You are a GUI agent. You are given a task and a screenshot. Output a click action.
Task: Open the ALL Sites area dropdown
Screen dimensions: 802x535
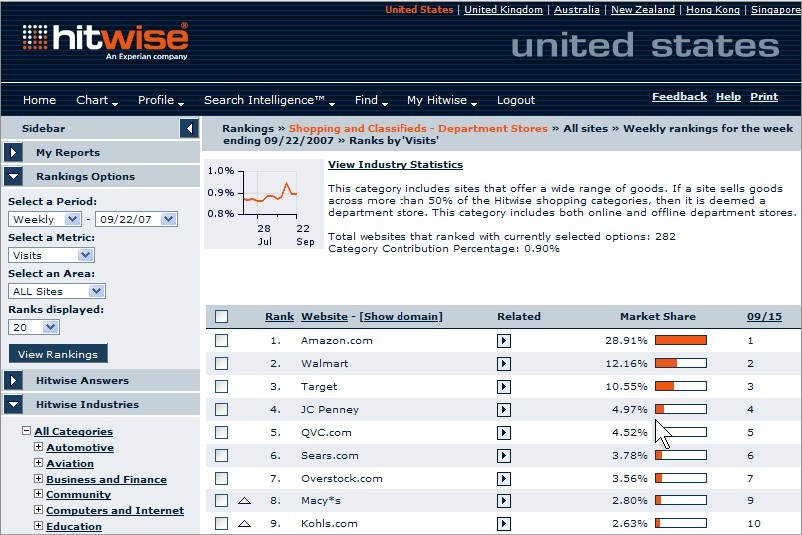point(57,292)
